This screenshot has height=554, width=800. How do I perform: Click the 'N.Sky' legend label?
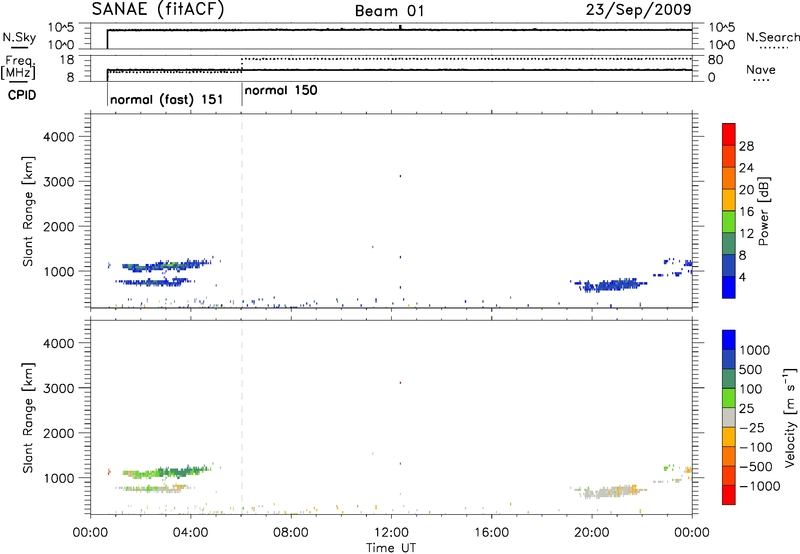tap(19, 37)
